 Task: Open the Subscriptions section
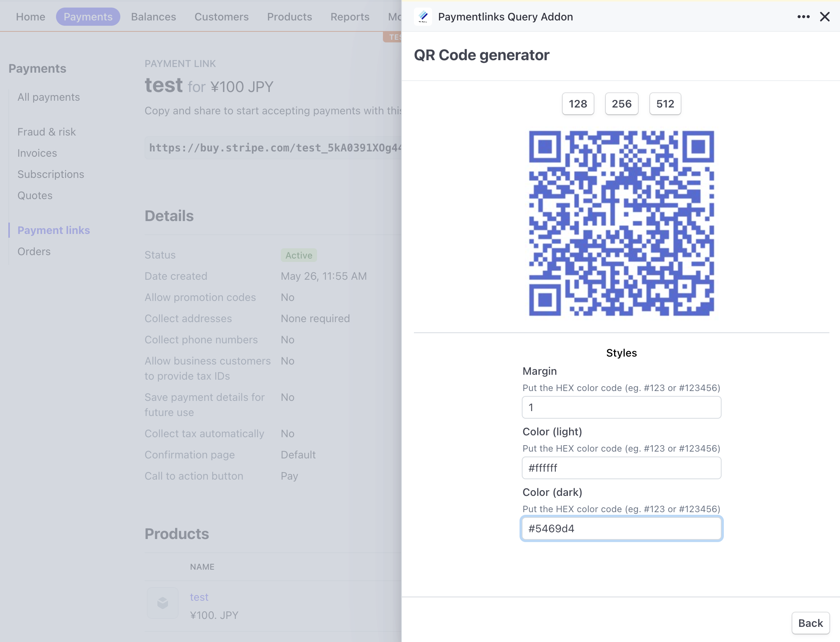[x=51, y=174]
